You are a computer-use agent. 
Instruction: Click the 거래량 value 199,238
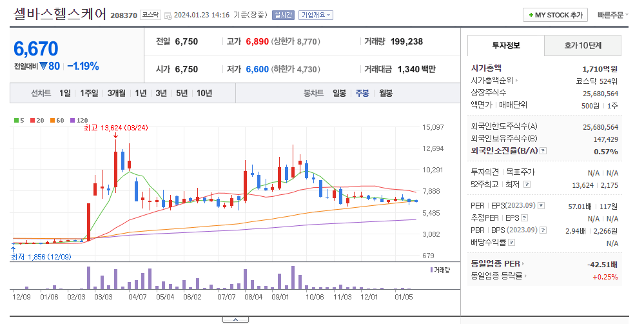point(407,41)
